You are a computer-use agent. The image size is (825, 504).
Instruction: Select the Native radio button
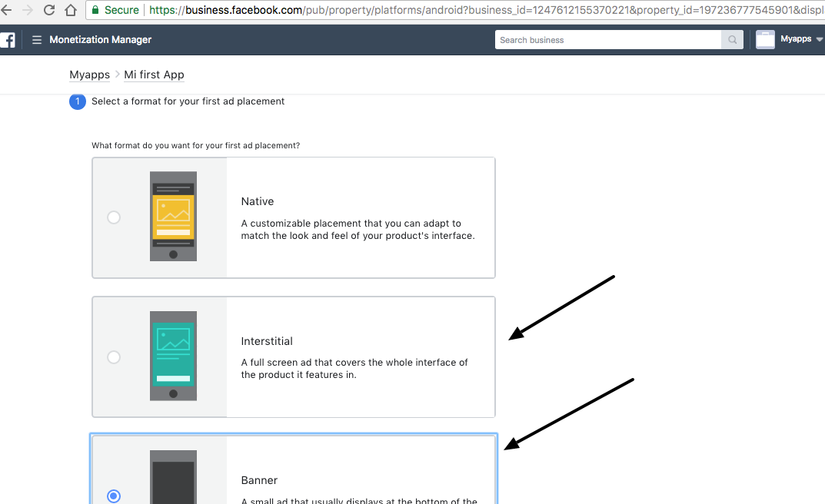click(114, 217)
